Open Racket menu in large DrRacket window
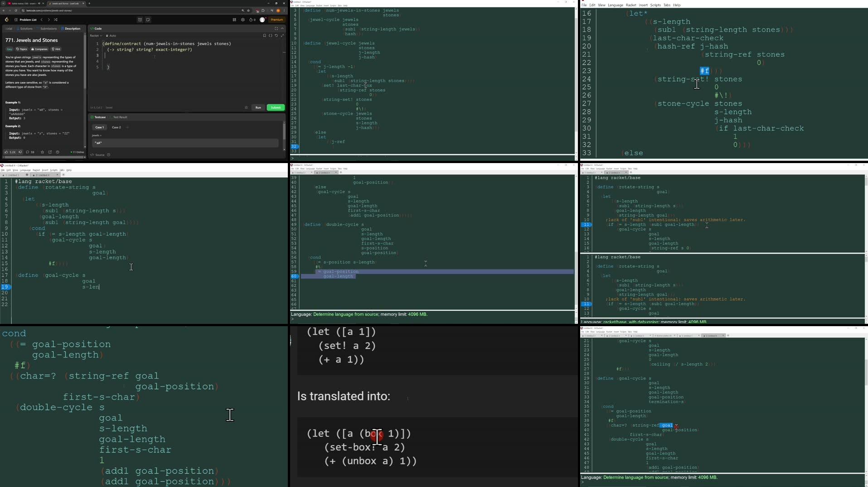 tap(631, 5)
